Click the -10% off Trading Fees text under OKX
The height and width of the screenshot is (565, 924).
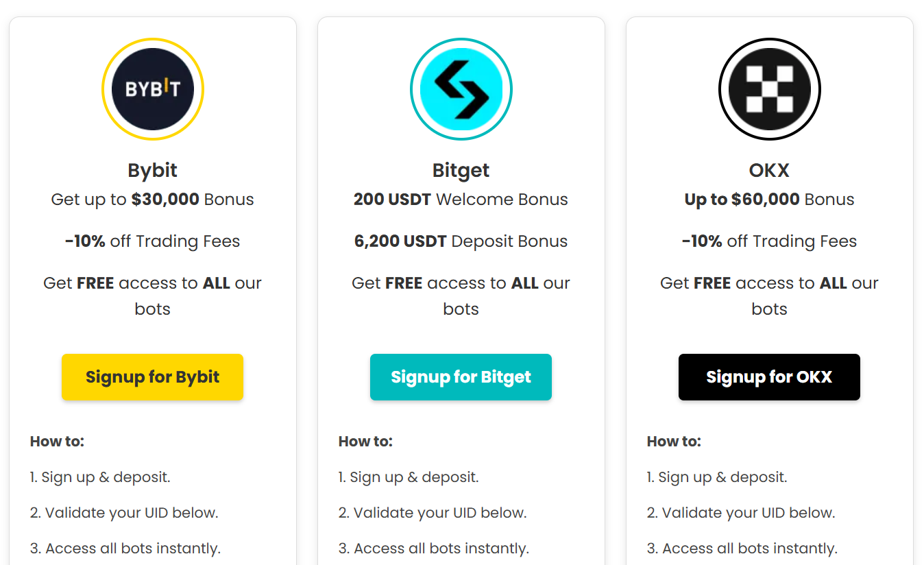(x=769, y=241)
